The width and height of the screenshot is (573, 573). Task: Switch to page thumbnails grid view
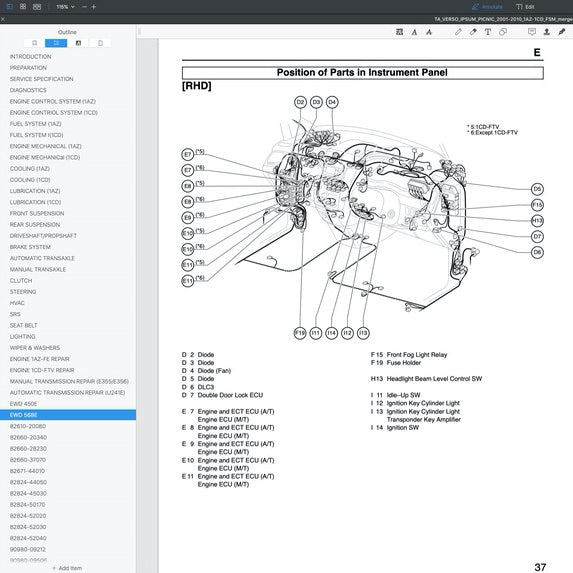point(23,7)
